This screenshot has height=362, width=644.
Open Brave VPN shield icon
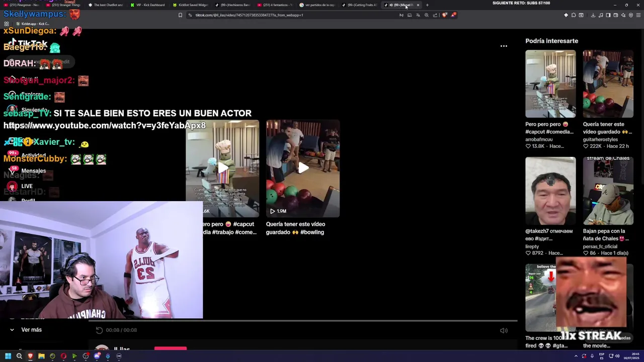pyautogui.click(x=631, y=15)
